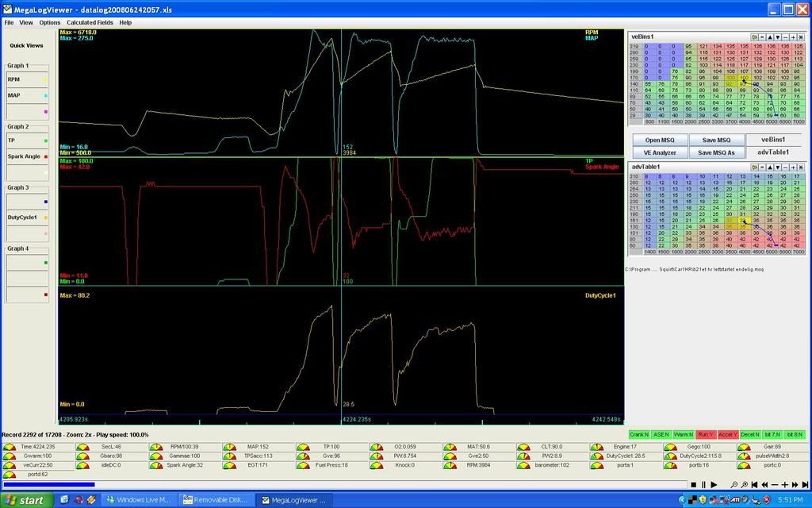Click the asterisk icon in advTable1 header

(x=801, y=167)
